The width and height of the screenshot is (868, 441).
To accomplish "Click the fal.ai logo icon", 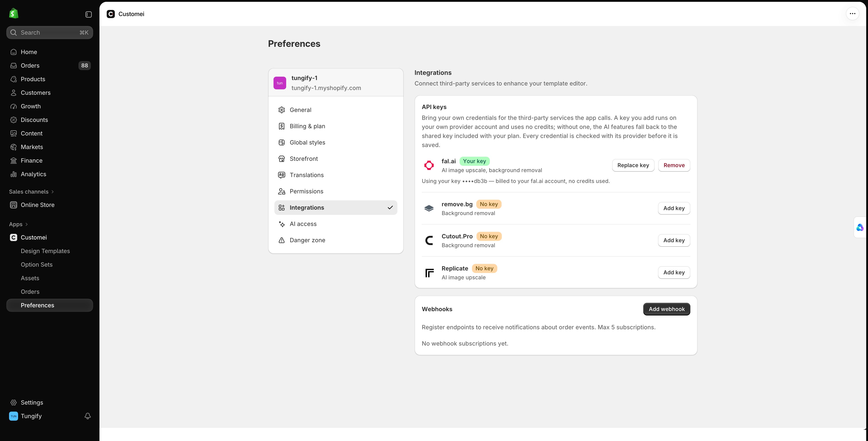I will [429, 165].
